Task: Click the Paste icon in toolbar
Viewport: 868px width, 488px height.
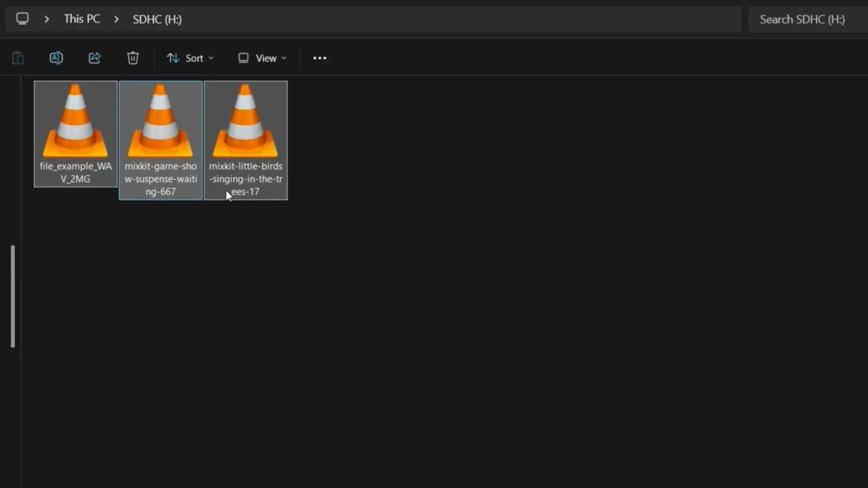Action: point(18,58)
